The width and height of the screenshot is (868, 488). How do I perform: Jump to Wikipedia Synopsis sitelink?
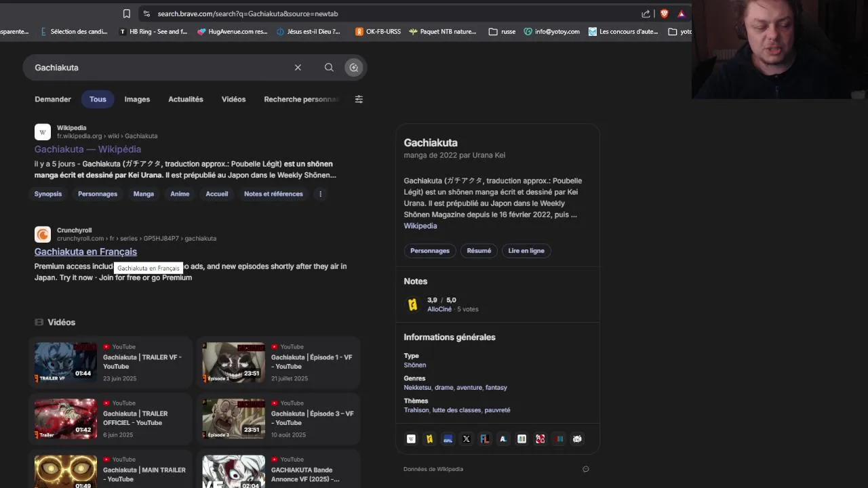[48, 194]
